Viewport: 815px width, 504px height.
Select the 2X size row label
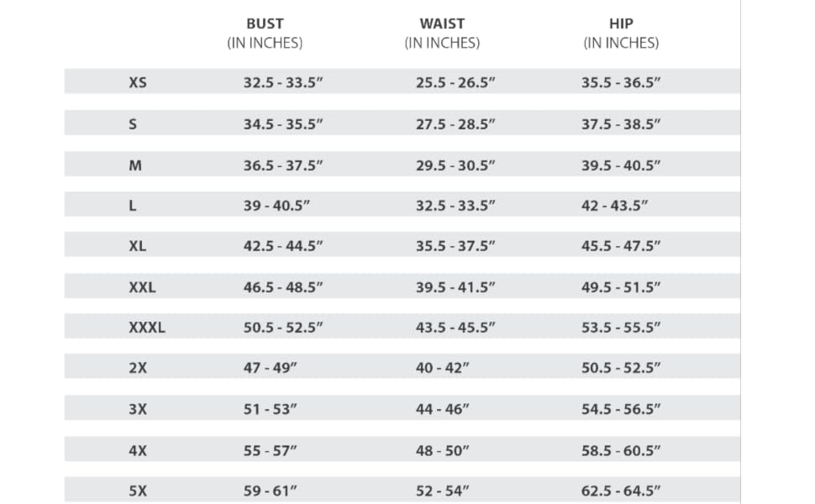[138, 368]
